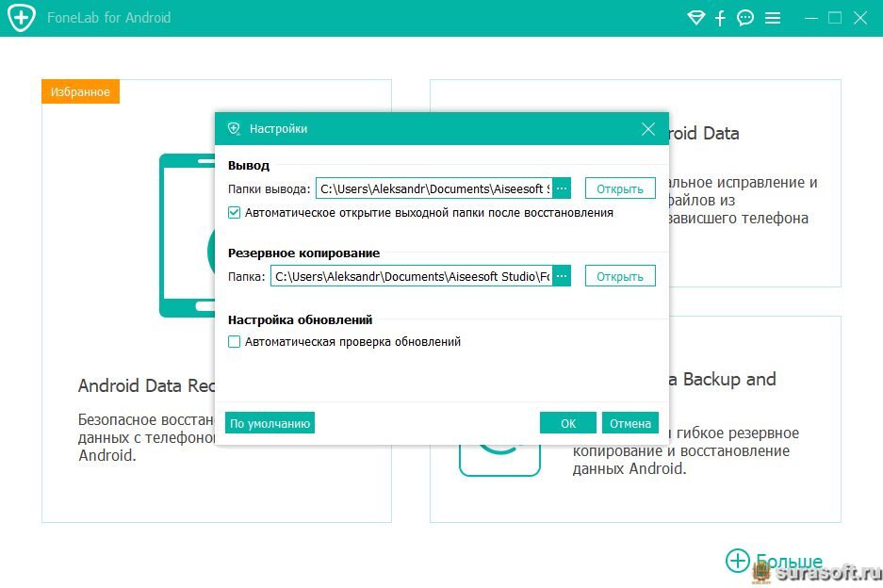Click the Резервное копирование section heading
883x588 pixels.
click(x=303, y=253)
